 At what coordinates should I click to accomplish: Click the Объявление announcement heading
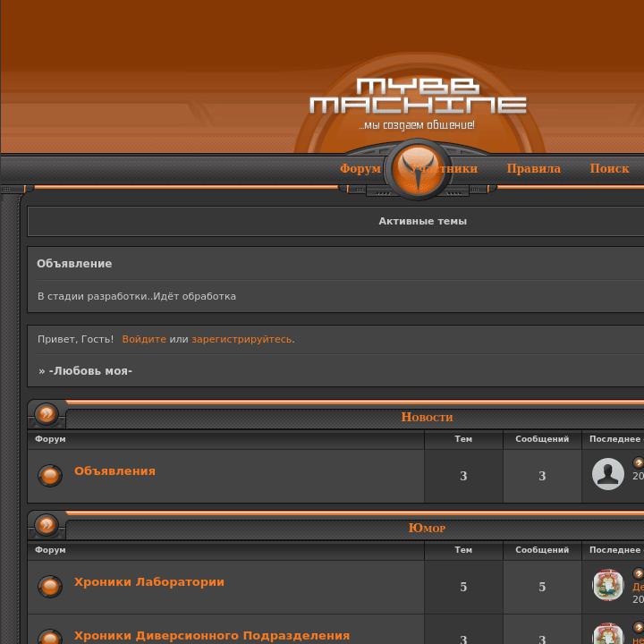pyautogui.click(x=74, y=264)
